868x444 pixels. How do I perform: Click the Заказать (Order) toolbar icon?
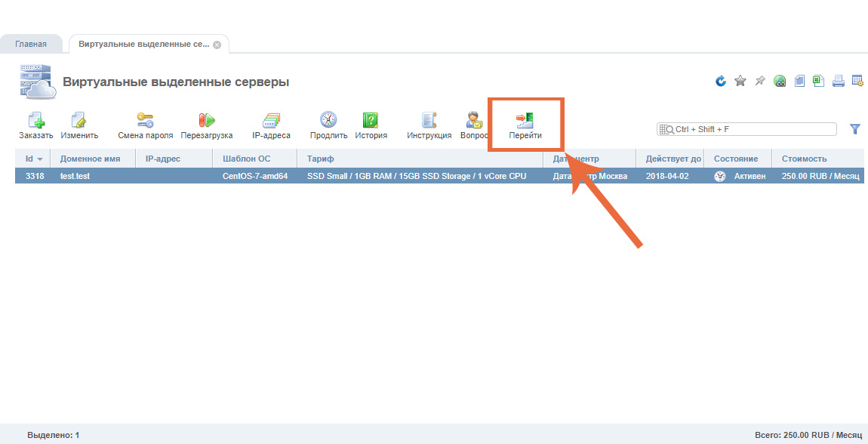pyautogui.click(x=36, y=120)
